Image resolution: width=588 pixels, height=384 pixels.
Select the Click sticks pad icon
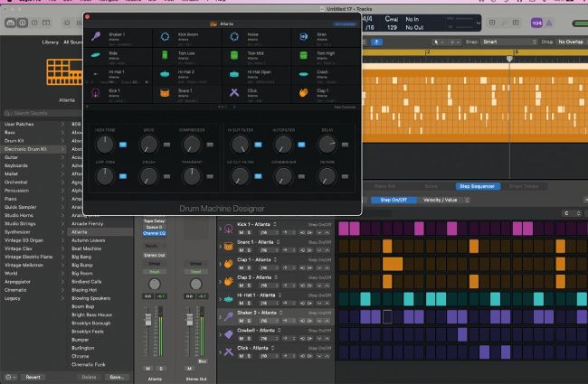(x=234, y=92)
